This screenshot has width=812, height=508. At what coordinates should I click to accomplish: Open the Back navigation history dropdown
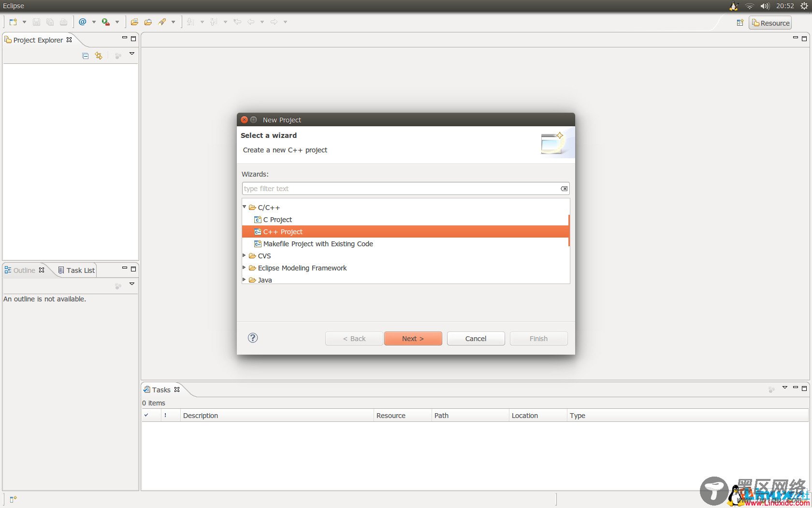262,22
